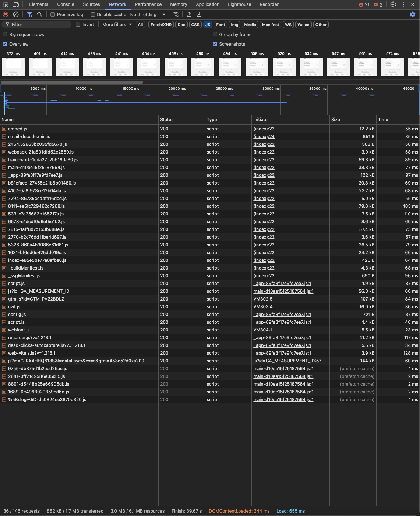Enable Preserve log checkbox

coord(53,14)
